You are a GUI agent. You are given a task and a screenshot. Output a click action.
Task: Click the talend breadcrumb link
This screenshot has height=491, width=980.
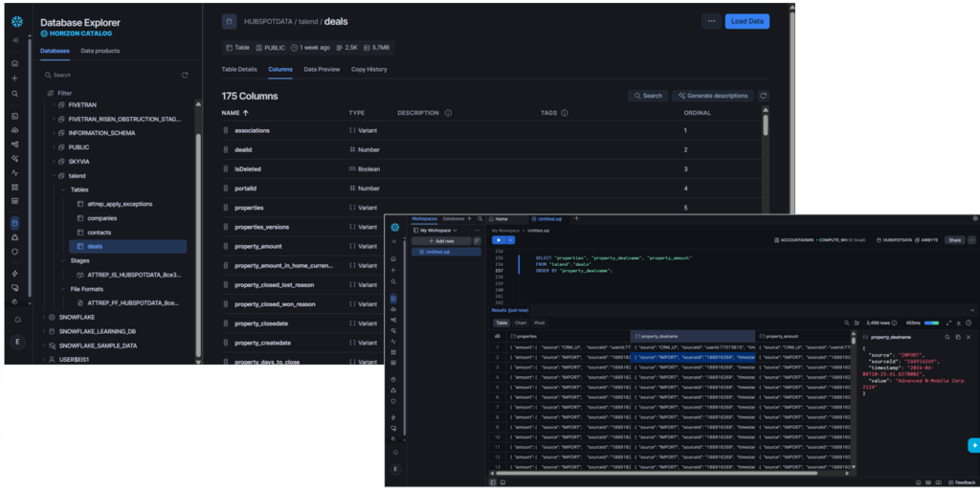pos(307,22)
